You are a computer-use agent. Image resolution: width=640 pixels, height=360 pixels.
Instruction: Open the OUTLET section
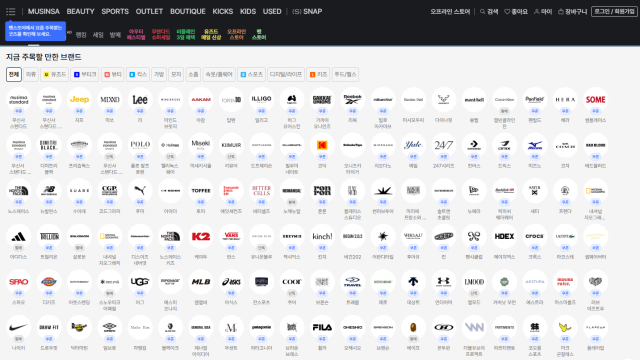[149, 11]
